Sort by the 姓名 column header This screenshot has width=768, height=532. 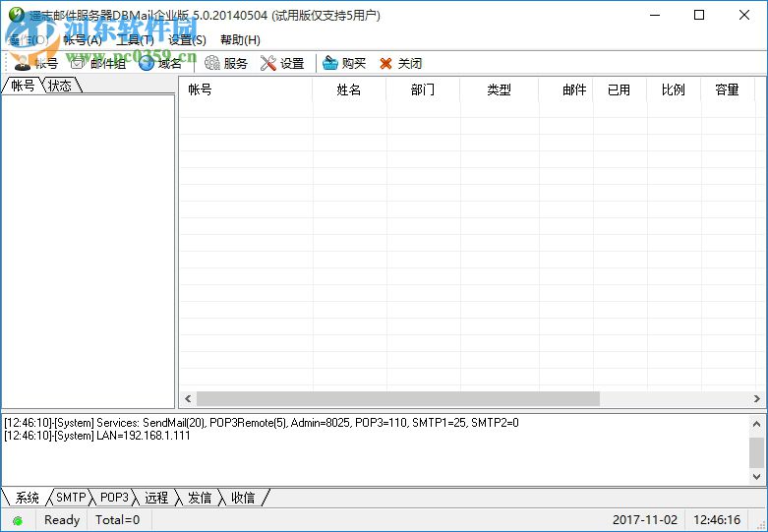349,89
